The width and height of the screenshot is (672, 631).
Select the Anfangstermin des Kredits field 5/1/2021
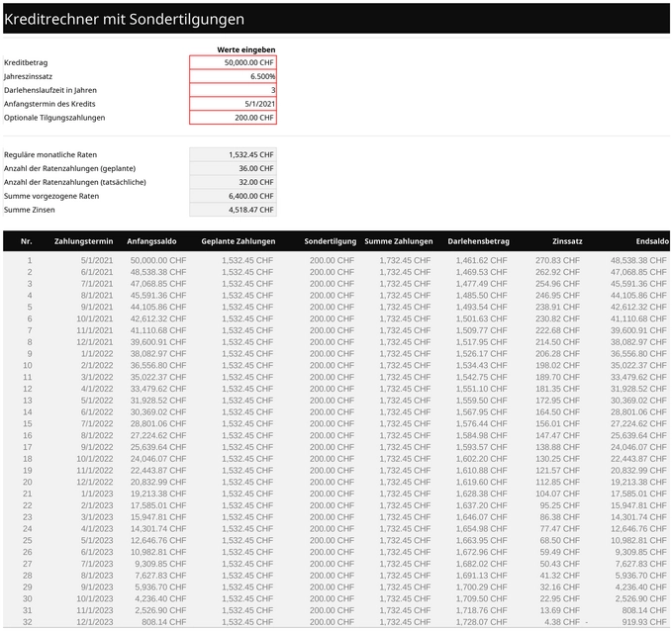pos(233,104)
